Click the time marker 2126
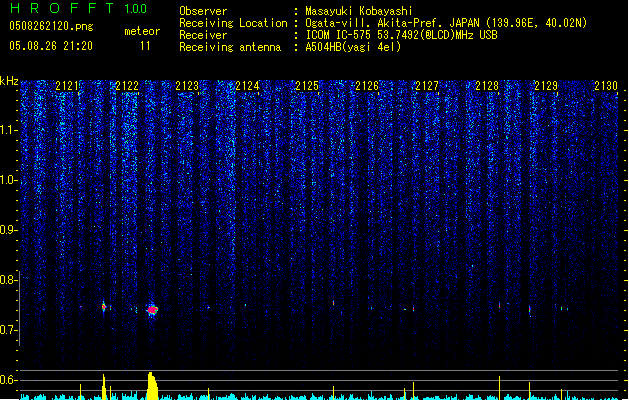The height and width of the screenshot is (400, 629). (367, 86)
